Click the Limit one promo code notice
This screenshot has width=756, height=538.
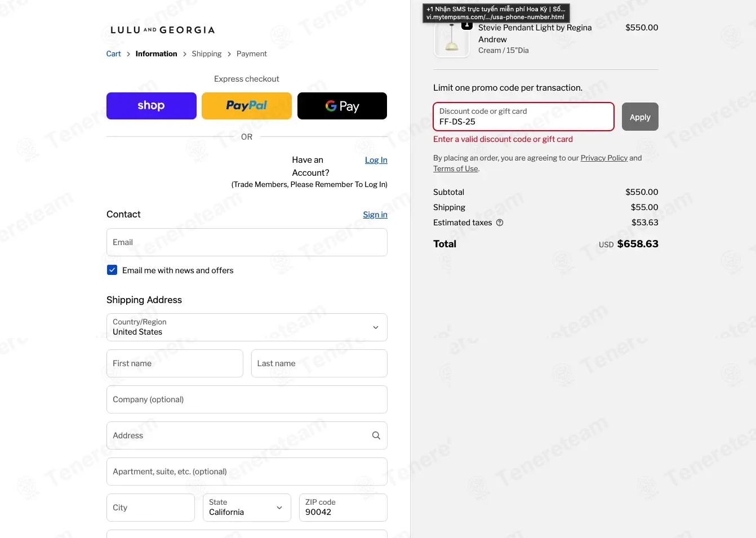click(508, 88)
